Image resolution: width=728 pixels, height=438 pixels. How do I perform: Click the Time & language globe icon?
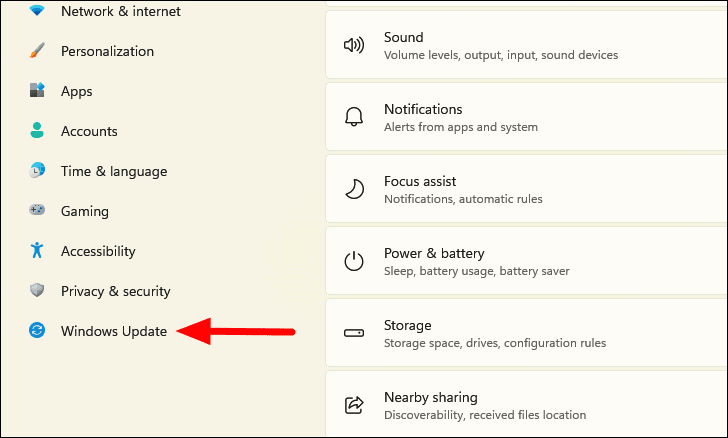pyautogui.click(x=37, y=170)
